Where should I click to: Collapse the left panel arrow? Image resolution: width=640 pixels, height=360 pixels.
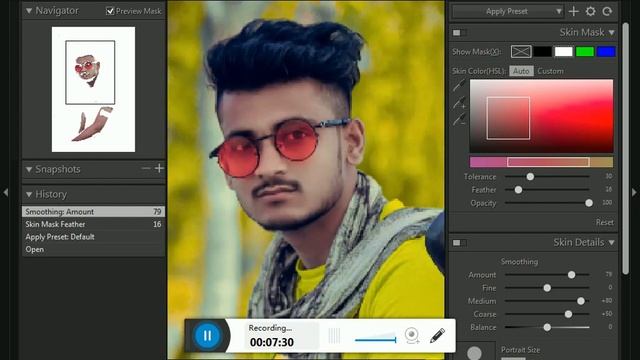[5, 192]
